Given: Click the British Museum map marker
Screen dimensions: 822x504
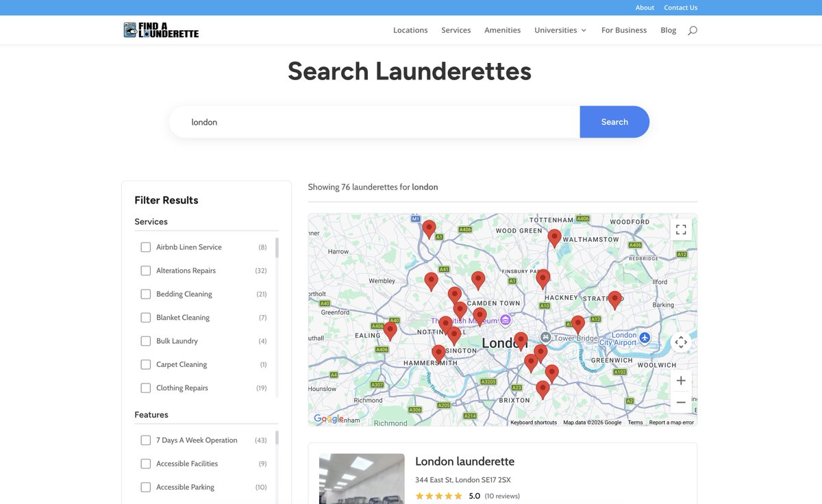Looking at the screenshot, I should [x=506, y=320].
